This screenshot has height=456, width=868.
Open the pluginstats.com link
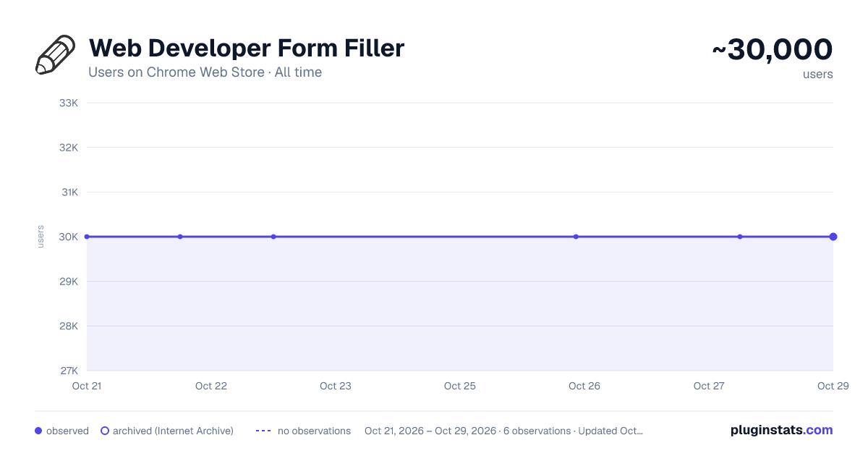(781, 430)
